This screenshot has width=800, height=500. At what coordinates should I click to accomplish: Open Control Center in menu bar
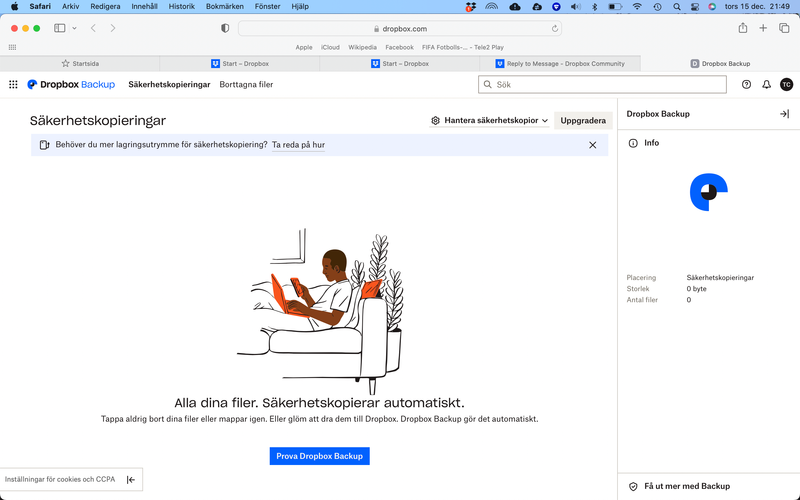tap(694, 7)
